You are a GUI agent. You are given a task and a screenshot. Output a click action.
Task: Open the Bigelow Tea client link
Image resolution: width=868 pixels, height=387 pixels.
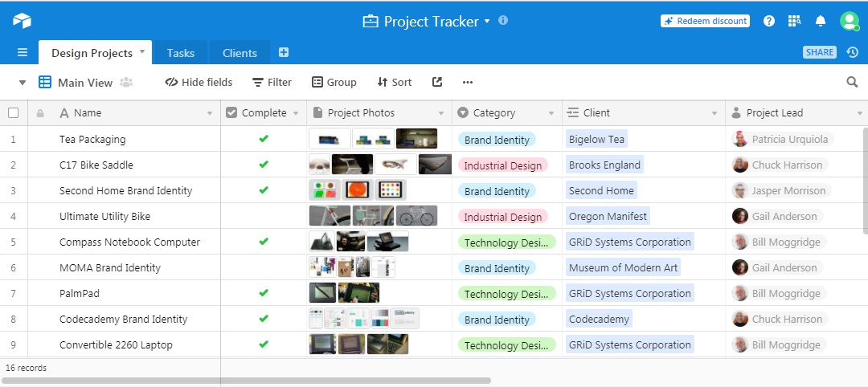click(x=596, y=140)
